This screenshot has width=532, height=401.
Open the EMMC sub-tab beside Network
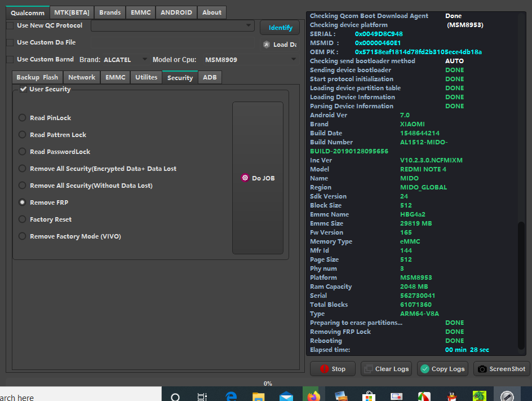[x=116, y=77]
